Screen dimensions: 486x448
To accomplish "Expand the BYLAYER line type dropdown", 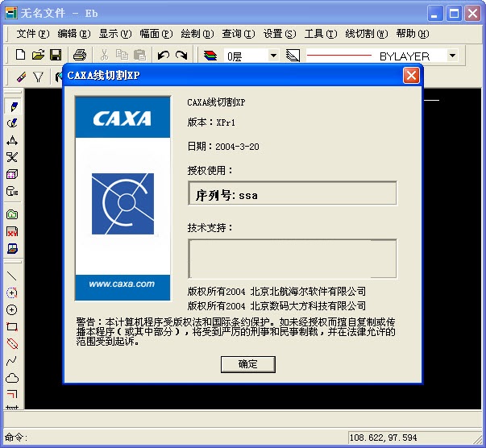I will (452, 56).
